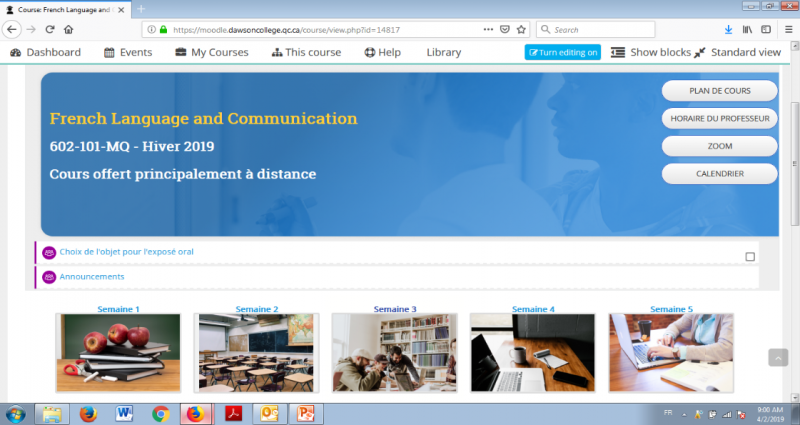800x425 pixels.
Task: Open HORAIRE DU PROFESSEUR button
Action: pos(719,118)
